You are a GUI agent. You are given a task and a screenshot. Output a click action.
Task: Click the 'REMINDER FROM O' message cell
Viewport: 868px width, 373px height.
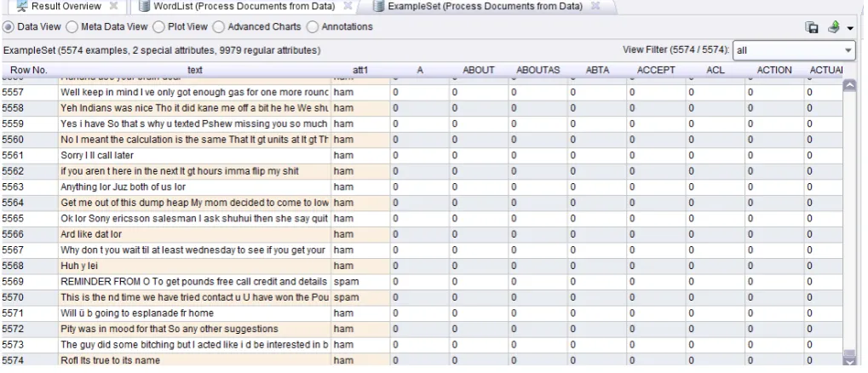click(195, 282)
